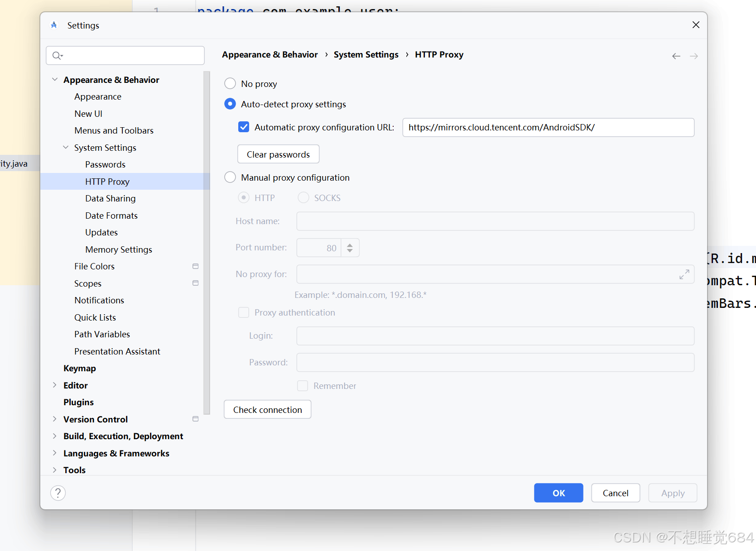756x551 pixels.
Task: Open the Passwords settings page
Action: (105, 164)
